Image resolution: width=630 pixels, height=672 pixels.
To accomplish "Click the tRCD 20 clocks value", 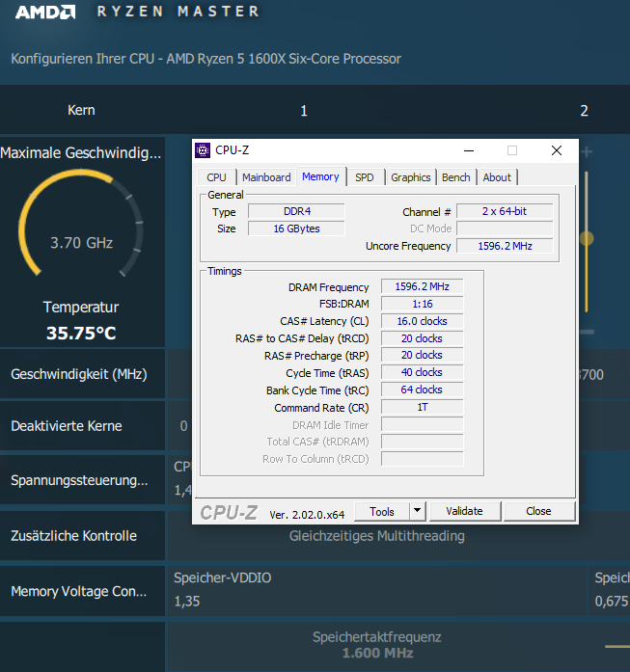I will (x=422, y=338).
